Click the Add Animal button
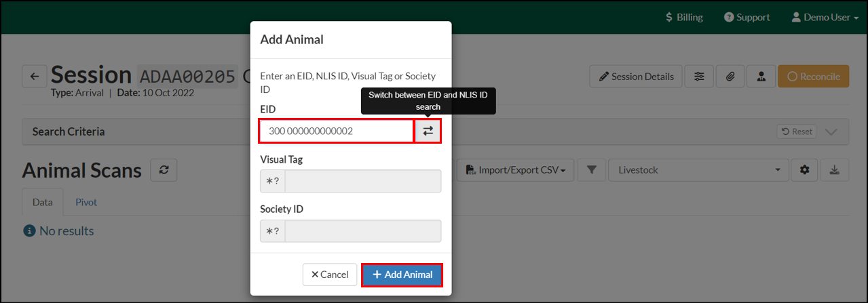This screenshot has height=303, width=868. [402, 275]
